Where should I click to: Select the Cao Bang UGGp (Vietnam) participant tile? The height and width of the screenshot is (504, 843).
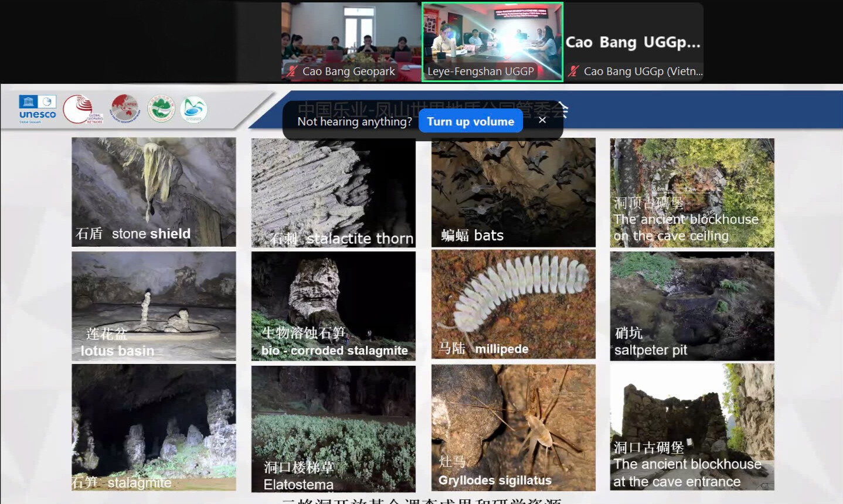point(634,42)
